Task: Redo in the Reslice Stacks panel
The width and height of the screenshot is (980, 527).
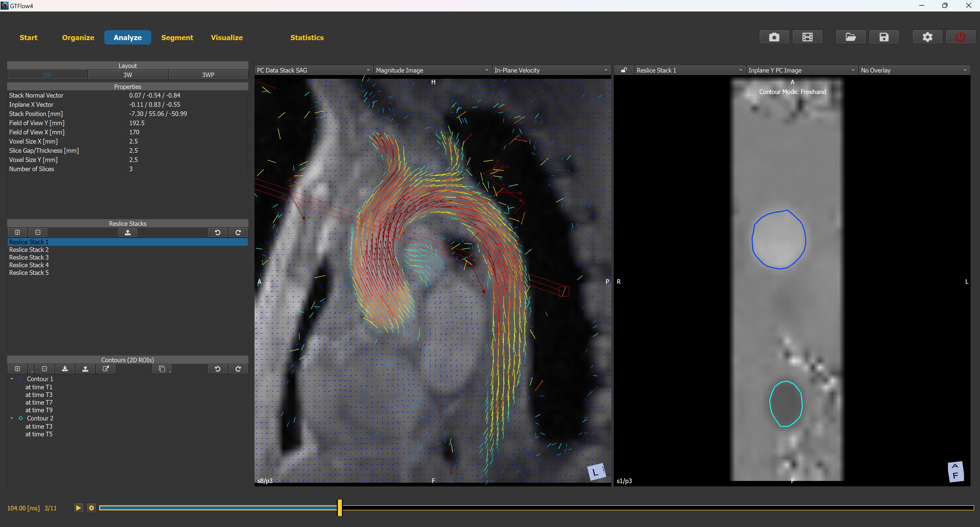Action: [x=238, y=232]
